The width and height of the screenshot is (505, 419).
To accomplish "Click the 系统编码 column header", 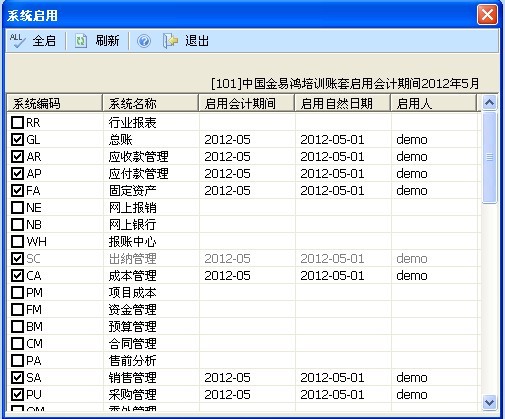I will tap(55, 103).
